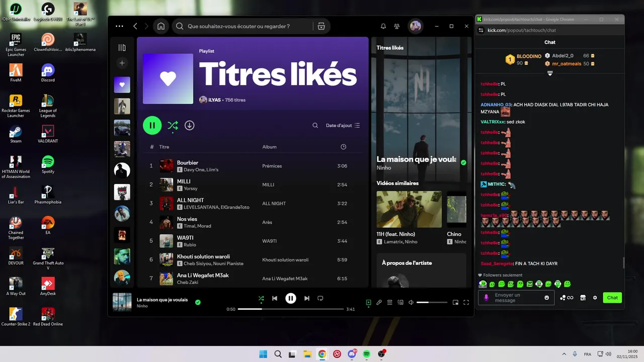Viewport: 644px width, 362px height.
Task: Show hidden system tray icons chevron
Action: click(x=563, y=354)
